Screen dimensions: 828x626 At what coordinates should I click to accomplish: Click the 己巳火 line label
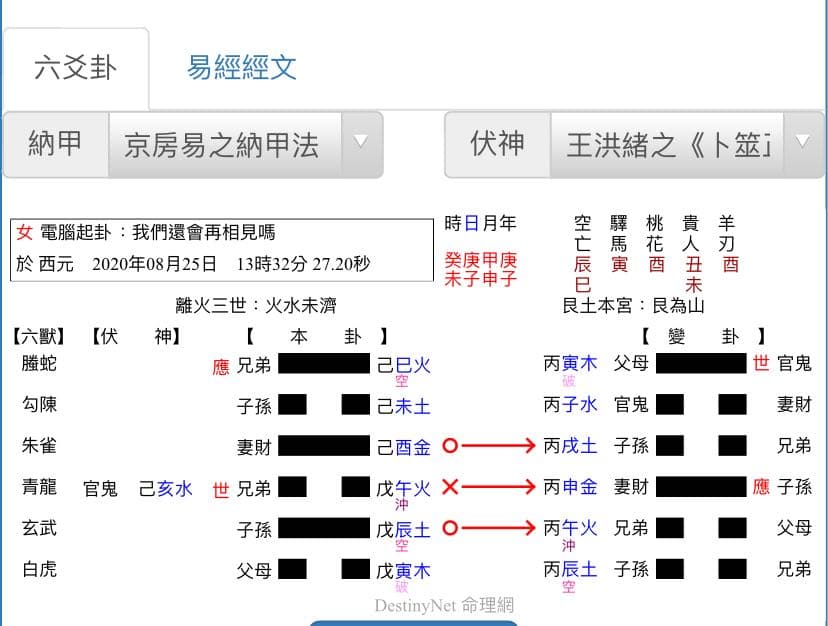(403, 365)
